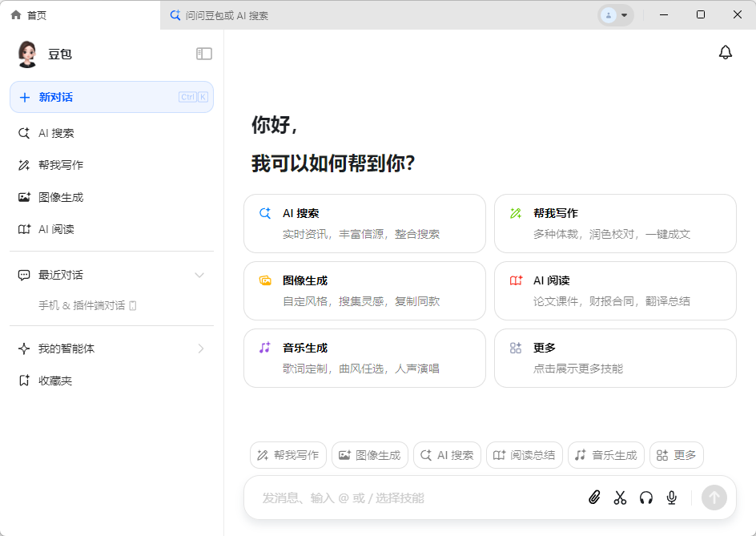Open the account dropdown in title bar
The height and width of the screenshot is (536, 756).
tap(616, 15)
